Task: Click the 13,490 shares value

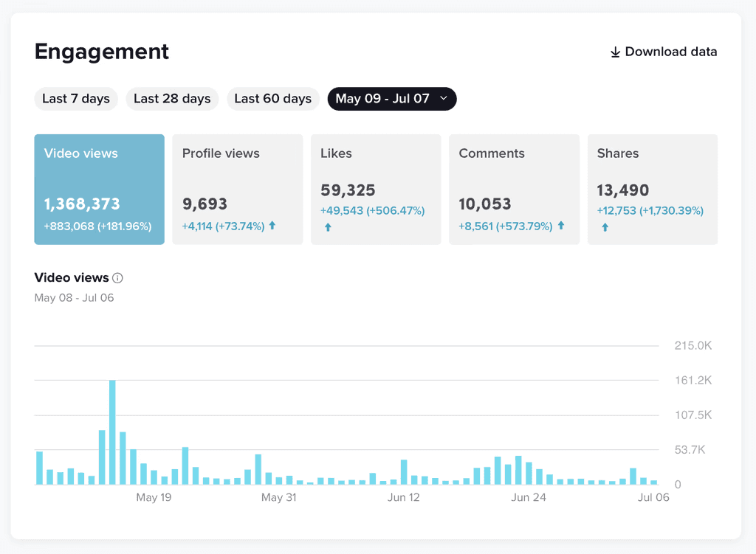Action: click(623, 190)
